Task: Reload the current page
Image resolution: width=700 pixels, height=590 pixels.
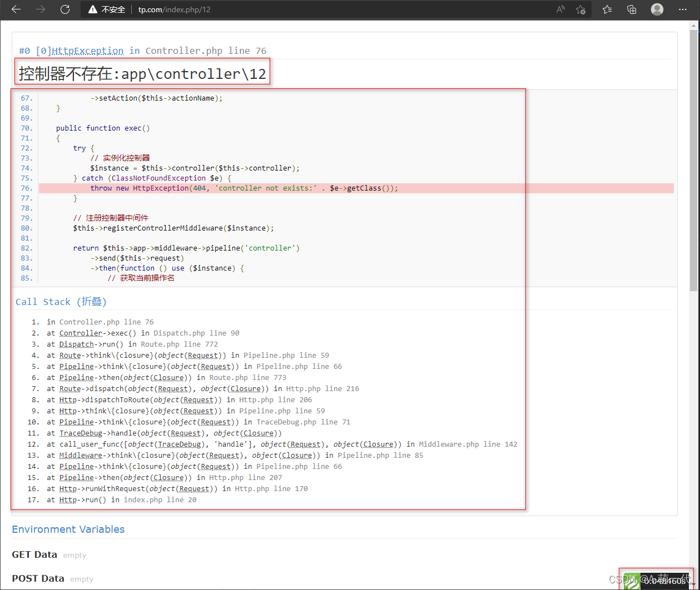Action: tap(65, 9)
